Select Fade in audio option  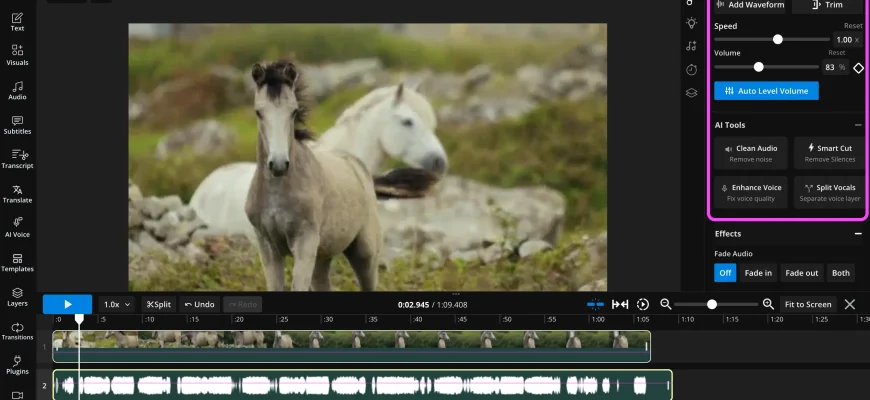[x=758, y=273]
